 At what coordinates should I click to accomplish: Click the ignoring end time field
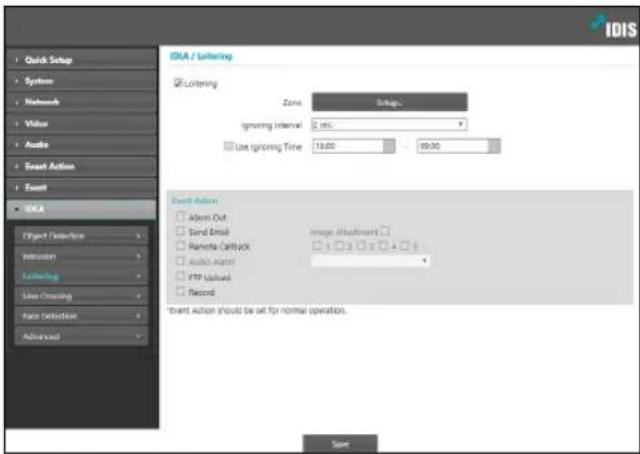pyautogui.click(x=453, y=146)
